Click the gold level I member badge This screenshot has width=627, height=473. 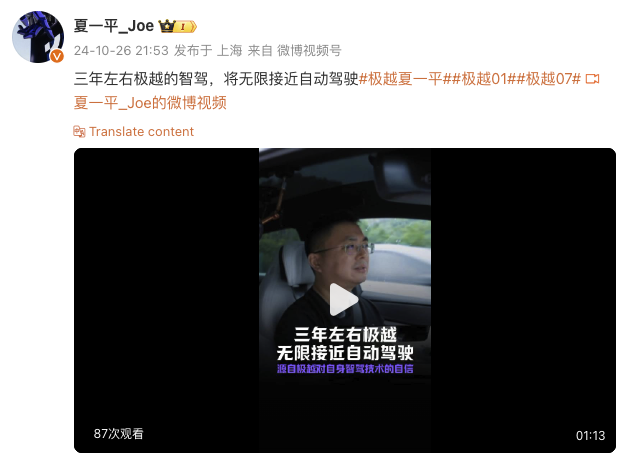click(x=186, y=26)
